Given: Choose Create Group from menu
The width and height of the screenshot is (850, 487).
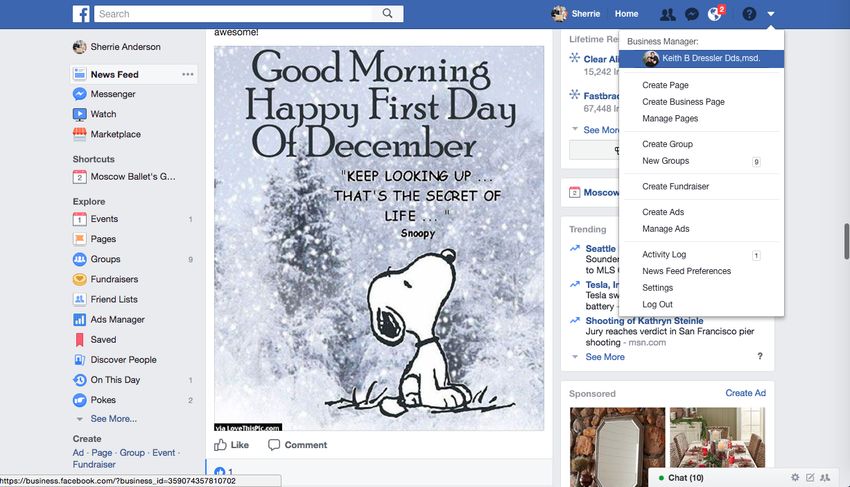Looking at the screenshot, I should pyautogui.click(x=667, y=144).
